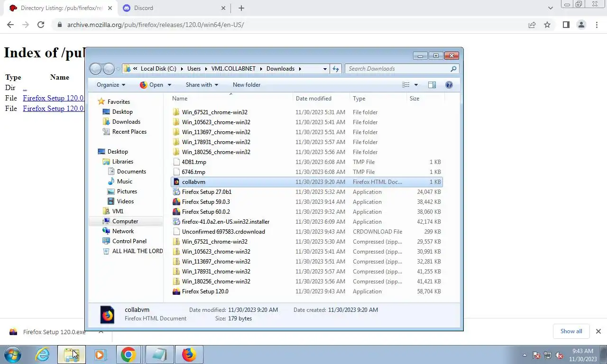Click the search magnifier in Explorer
This screenshot has width=607, height=364.
tap(453, 69)
